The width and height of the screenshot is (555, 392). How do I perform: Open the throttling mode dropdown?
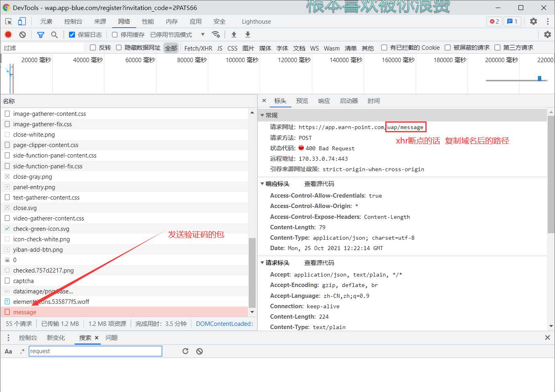tap(177, 34)
